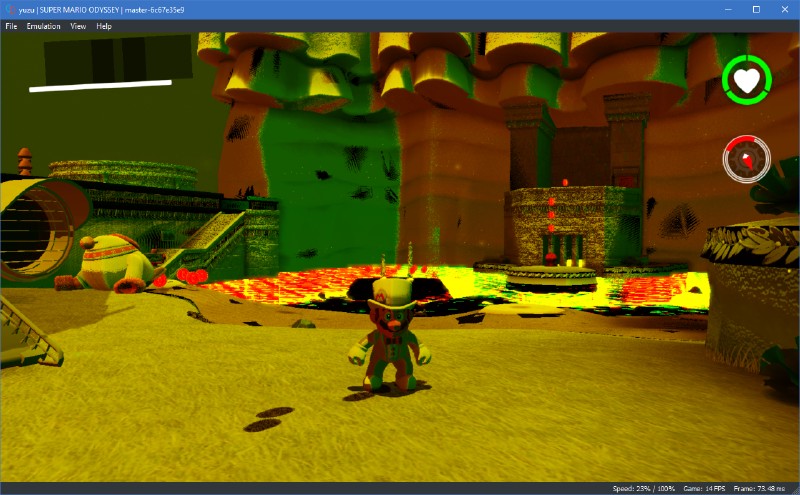Click the Mario character in the game view
The image size is (800, 495).
(x=391, y=333)
